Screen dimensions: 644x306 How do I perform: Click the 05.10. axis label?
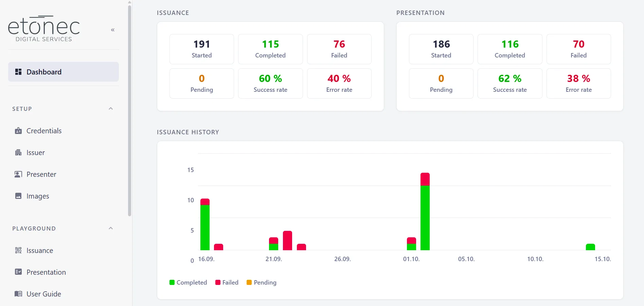[466, 259]
